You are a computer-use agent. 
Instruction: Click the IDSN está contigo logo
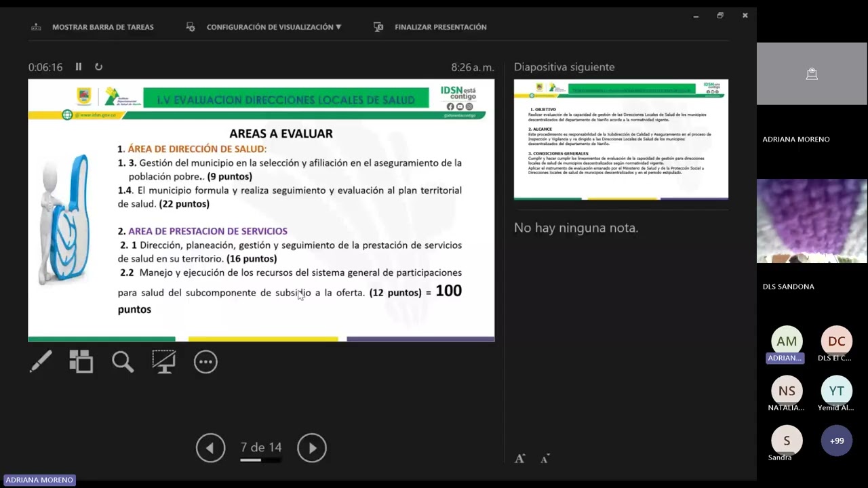point(458,93)
